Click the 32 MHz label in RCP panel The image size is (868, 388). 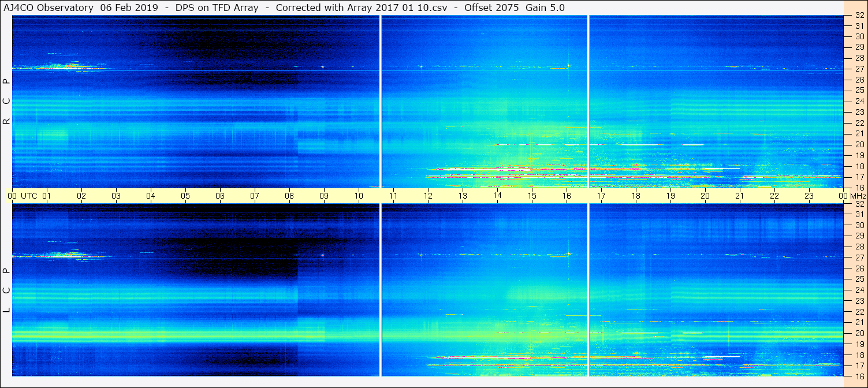coord(859,16)
